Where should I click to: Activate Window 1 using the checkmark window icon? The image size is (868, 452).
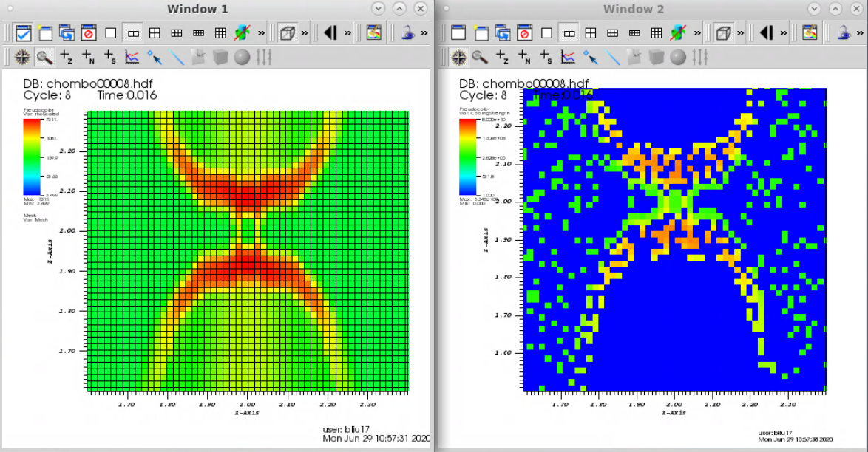point(23,33)
